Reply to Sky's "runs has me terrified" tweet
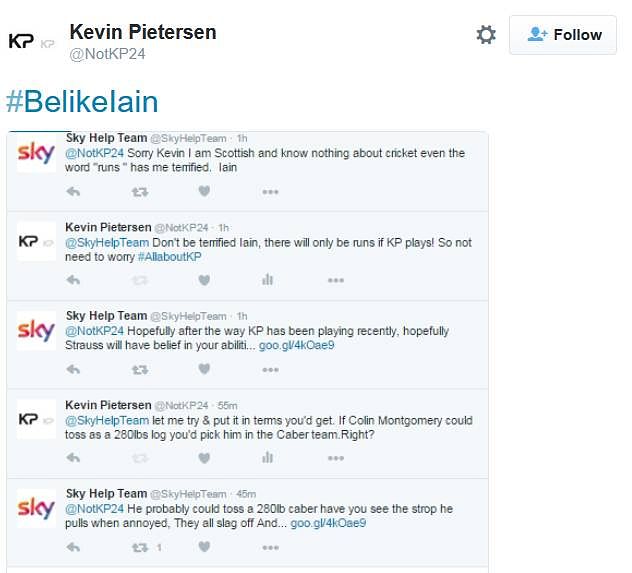 (73, 192)
